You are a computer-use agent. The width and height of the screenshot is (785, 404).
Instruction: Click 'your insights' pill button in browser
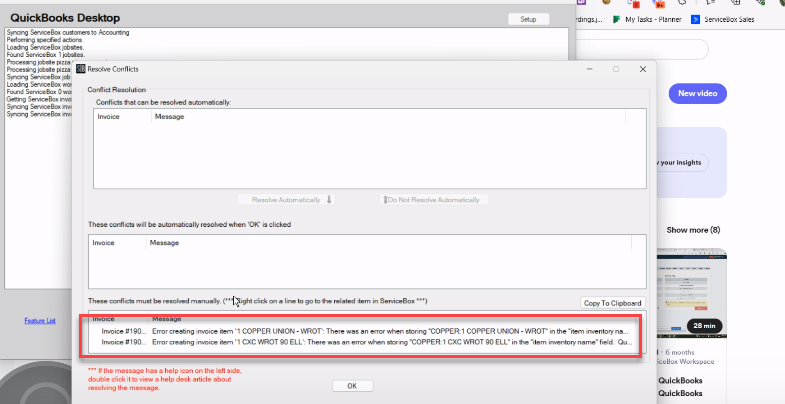pos(680,163)
